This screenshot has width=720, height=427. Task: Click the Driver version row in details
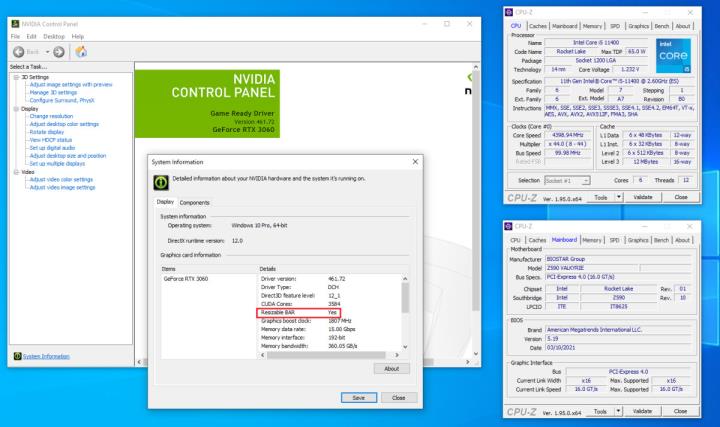(330, 279)
